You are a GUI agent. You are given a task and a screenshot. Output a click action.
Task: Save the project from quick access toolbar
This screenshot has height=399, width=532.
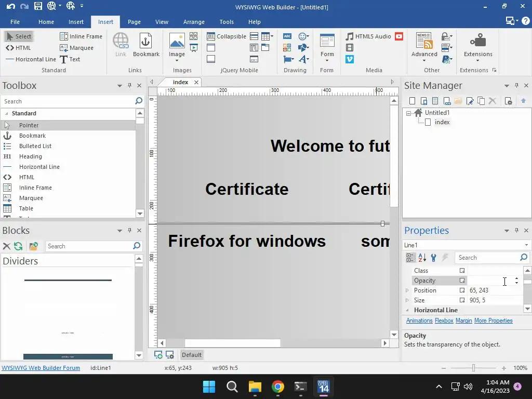pos(38,6)
